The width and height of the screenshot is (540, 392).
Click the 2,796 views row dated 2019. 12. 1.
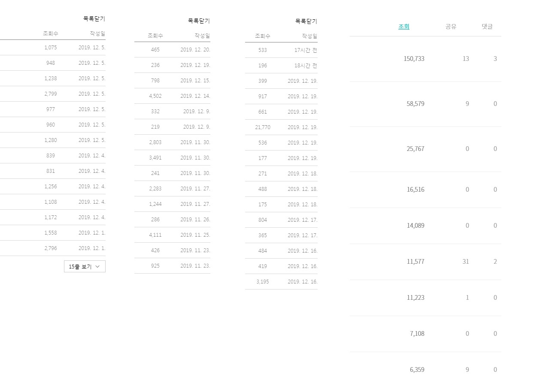point(50,248)
